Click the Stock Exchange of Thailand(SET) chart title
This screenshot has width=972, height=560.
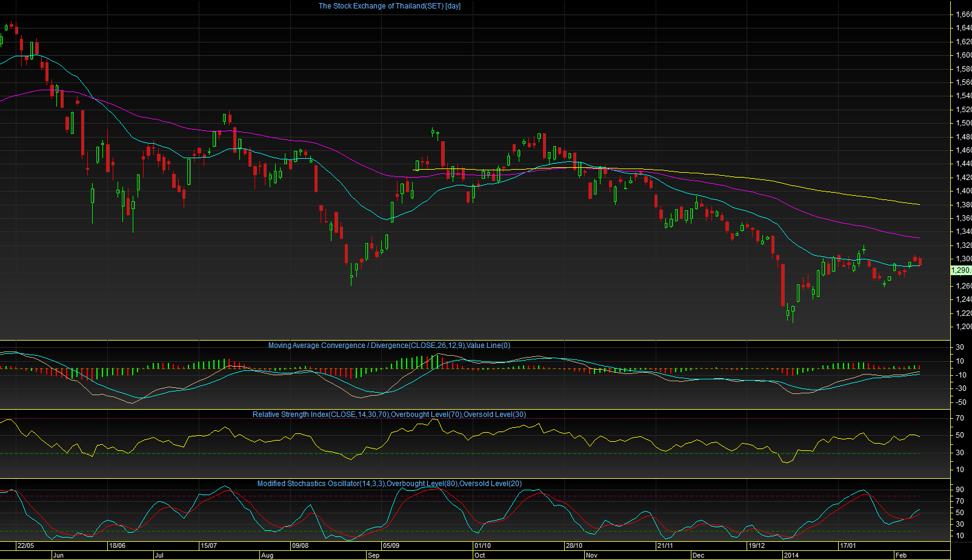pos(390,6)
